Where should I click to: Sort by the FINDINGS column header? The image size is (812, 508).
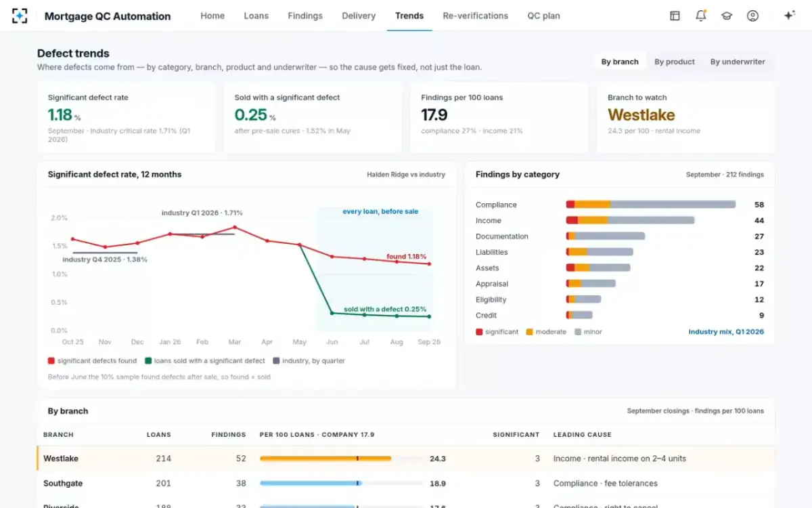pos(229,435)
